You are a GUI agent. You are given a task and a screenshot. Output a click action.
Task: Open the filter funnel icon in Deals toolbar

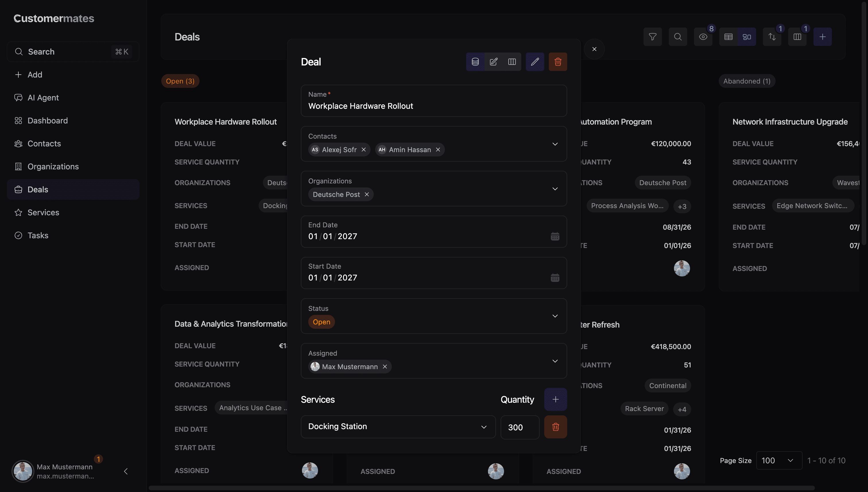coord(652,37)
